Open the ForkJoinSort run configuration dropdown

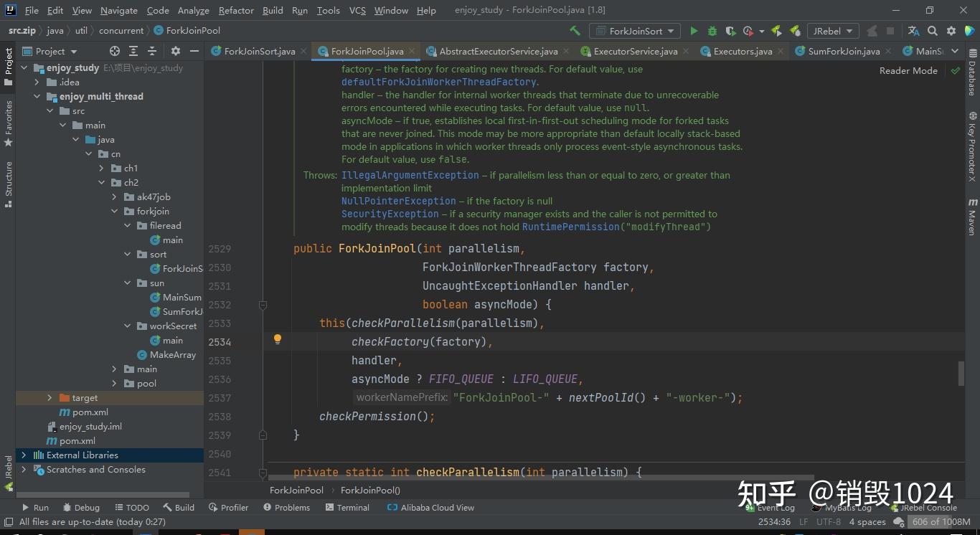[x=635, y=31]
